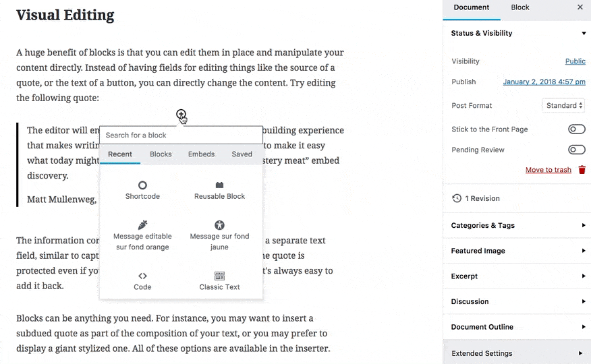This screenshot has width=591, height=364.
Task: Click the red trash can icon
Action: 582,170
